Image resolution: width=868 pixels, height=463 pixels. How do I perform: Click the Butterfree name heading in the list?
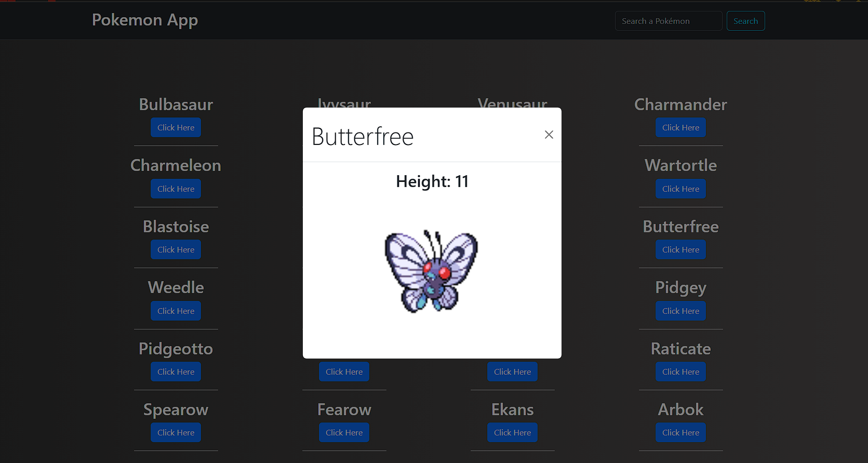click(x=680, y=227)
